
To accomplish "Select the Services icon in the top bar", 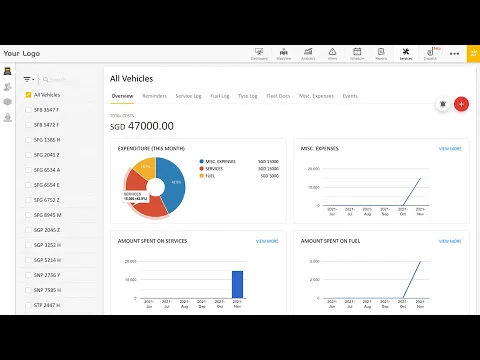I will [406, 54].
